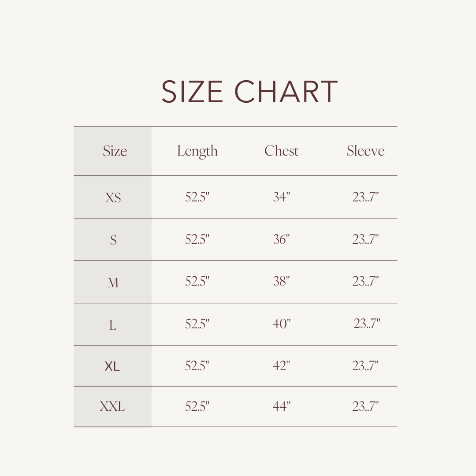Click the SIZE CHART title text
This screenshot has width=476, height=476.
pyautogui.click(x=249, y=92)
